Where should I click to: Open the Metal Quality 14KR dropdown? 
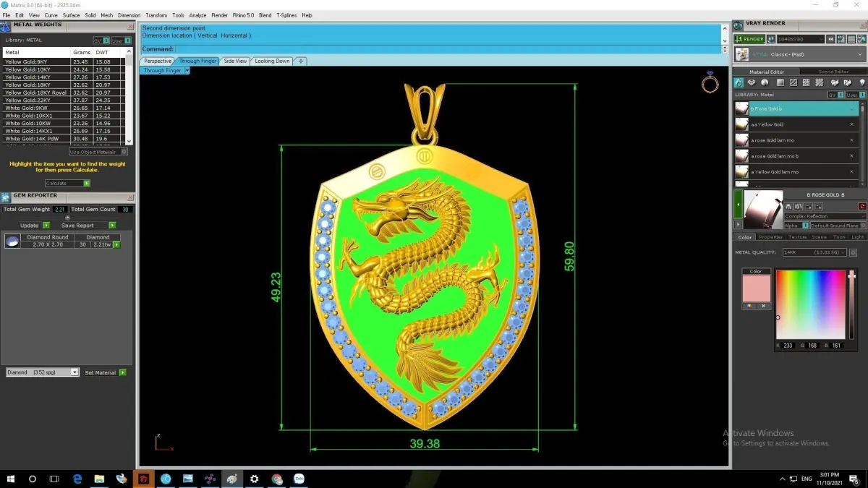[815, 252]
